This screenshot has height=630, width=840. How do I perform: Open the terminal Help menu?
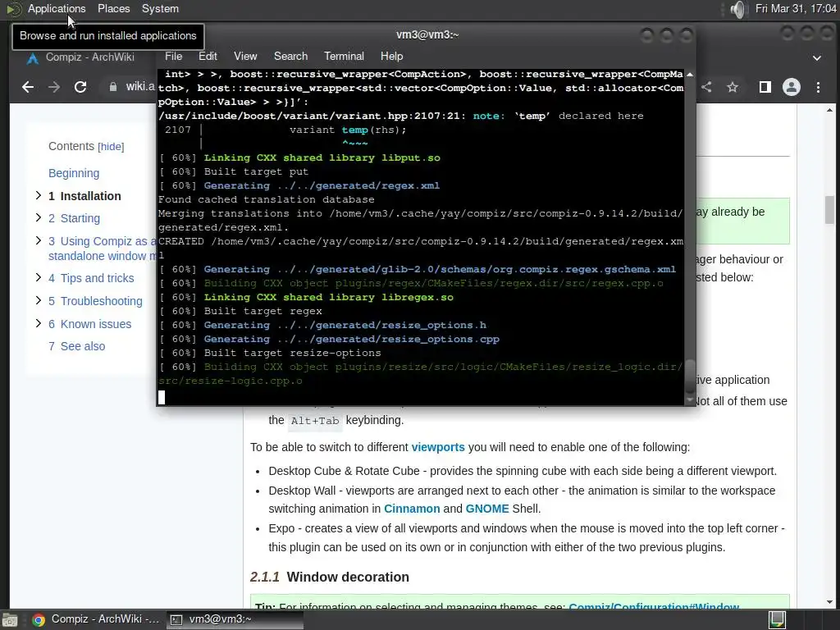tap(391, 57)
